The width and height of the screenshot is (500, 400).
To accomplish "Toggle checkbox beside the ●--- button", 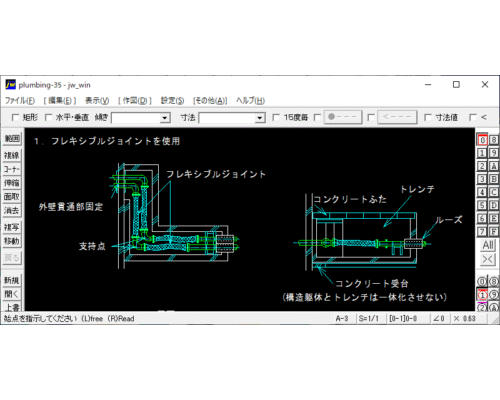I will point(317,117).
